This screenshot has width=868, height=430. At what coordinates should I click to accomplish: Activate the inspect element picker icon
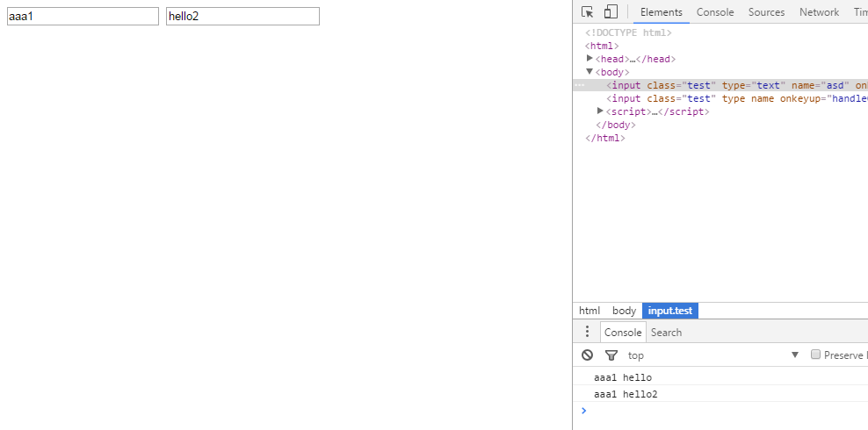tap(588, 12)
